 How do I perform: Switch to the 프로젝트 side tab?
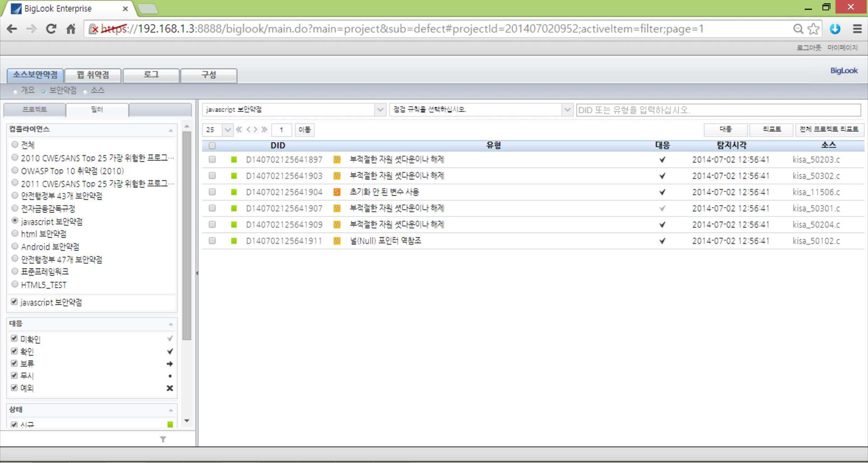coord(35,110)
